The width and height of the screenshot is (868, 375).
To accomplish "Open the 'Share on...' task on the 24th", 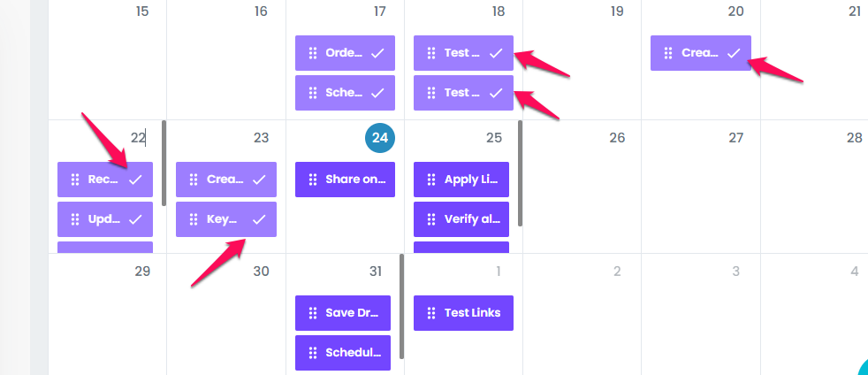I will point(345,180).
